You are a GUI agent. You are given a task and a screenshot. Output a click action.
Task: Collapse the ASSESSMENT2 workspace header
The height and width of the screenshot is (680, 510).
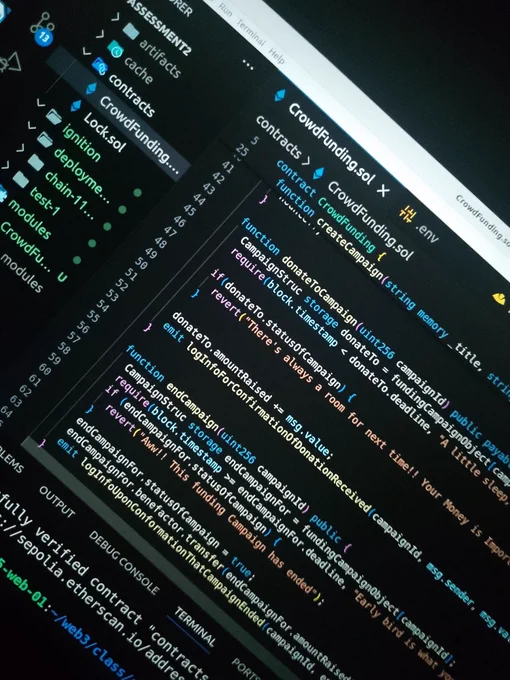tap(158, 27)
